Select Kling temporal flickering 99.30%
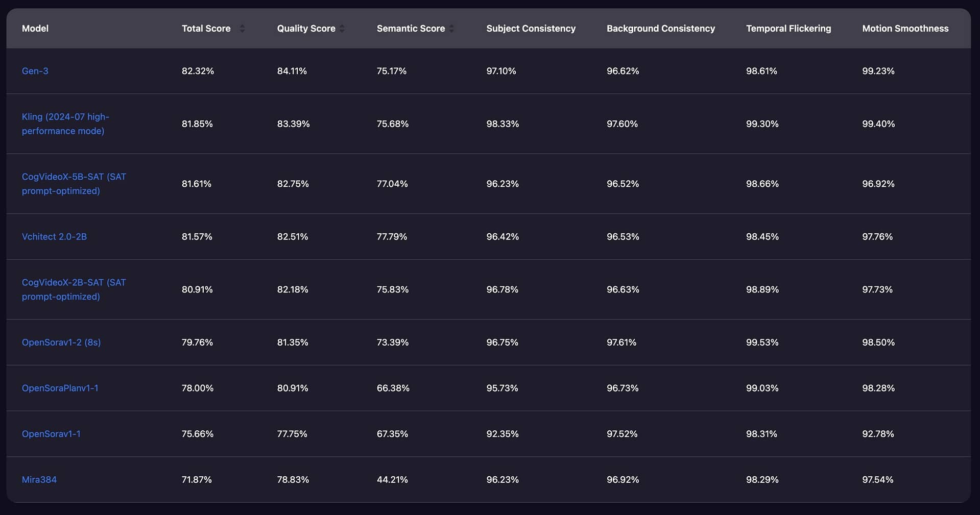The width and height of the screenshot is (980, 515). coord(762,124)
